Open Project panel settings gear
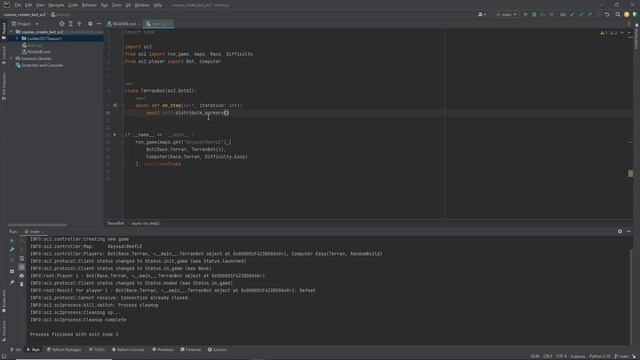The width and height of the screenshot is (640, 360). [90, 24]
